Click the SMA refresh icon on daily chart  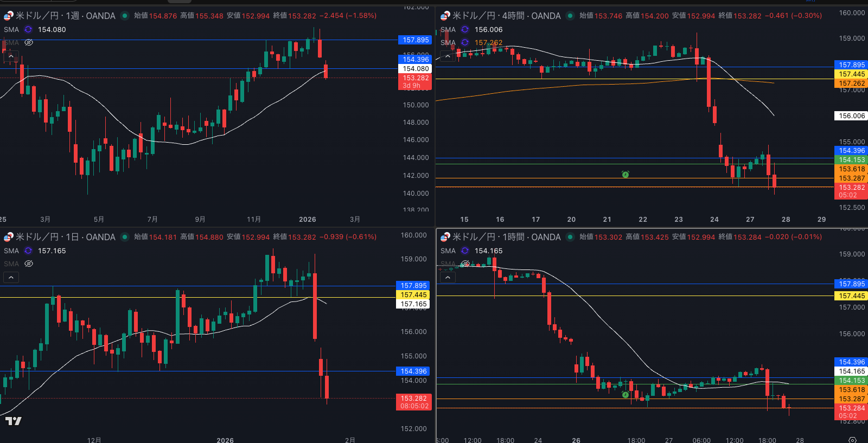point(28,251)
